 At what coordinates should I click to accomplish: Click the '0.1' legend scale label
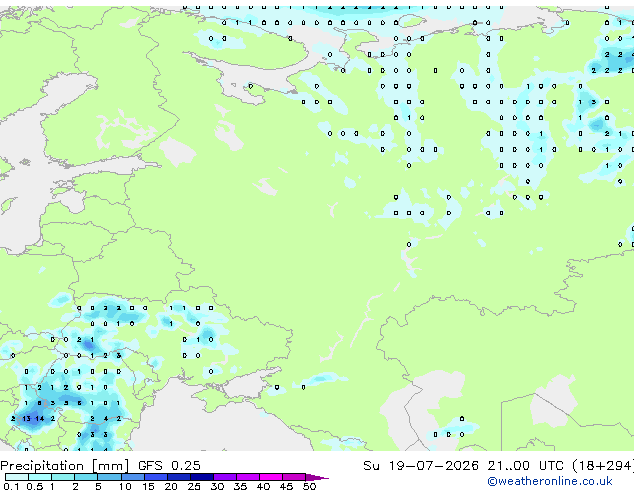[x=11, y=486]
